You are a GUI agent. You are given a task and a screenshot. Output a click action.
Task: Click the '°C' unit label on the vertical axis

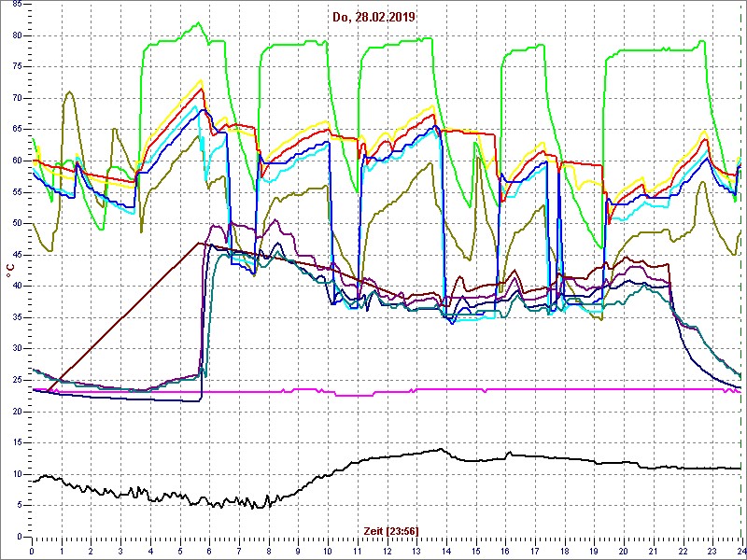(10, 271)
